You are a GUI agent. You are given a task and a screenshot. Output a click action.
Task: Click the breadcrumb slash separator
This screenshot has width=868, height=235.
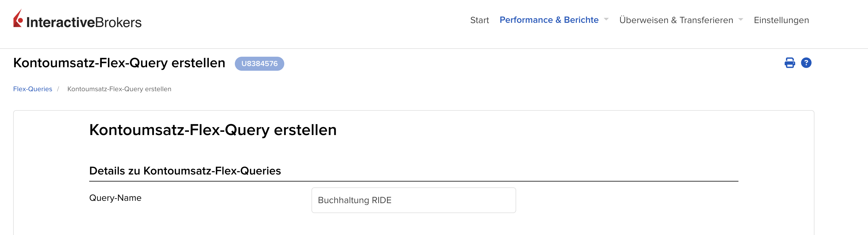58,89
